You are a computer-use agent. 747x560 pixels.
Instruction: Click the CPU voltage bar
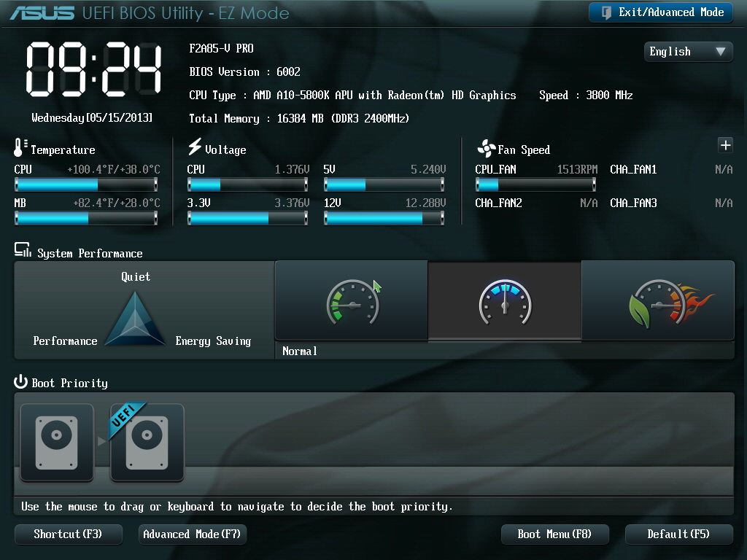(x=248, y=184)
